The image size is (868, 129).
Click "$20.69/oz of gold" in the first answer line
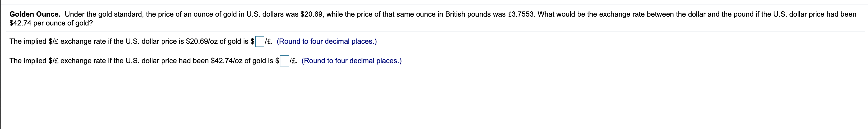[217, 42]
